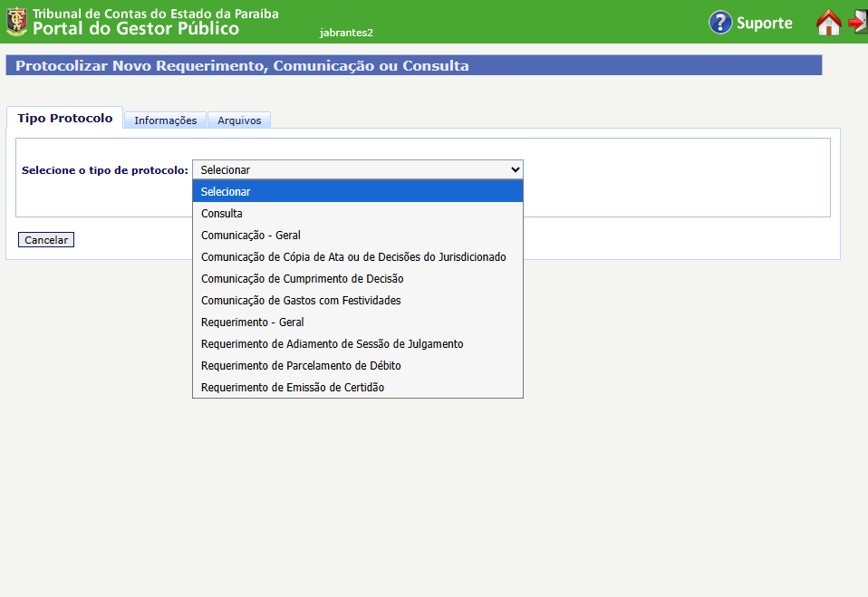Click the username jabrantes2
The image size is (868, 597).
click(346, 33)
